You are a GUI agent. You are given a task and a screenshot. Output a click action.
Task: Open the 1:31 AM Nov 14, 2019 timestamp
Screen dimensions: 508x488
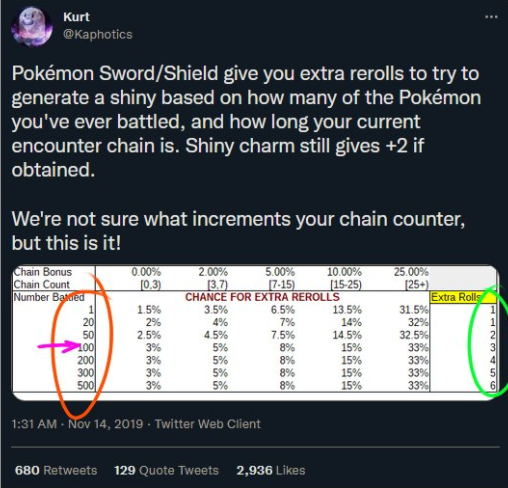coord(77,424)
